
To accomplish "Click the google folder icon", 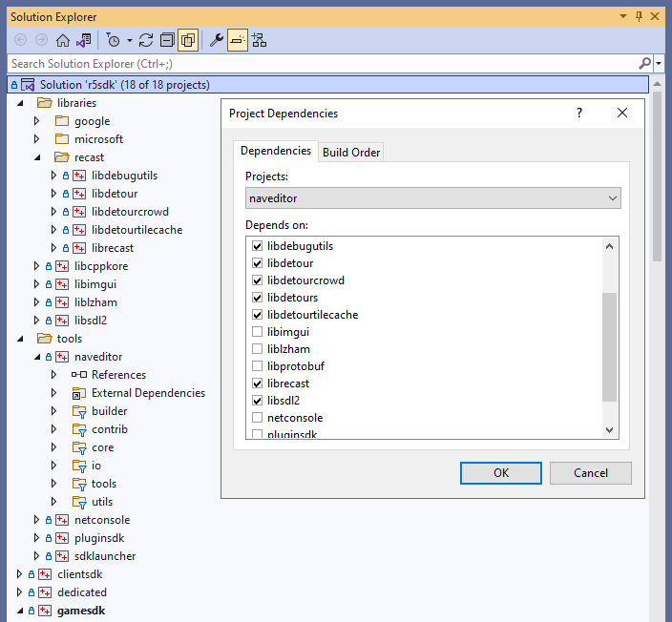I will [62, 121].
